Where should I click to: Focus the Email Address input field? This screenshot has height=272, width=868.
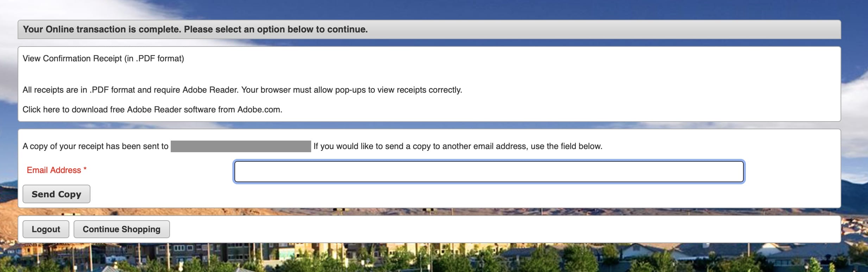[489, 172]
